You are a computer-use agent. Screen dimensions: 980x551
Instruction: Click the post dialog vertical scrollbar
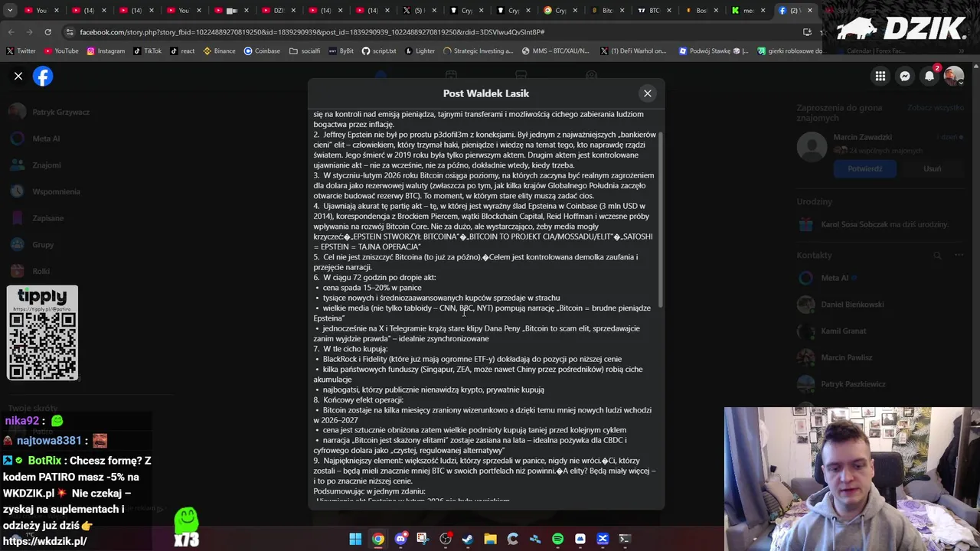coord(660,218)
